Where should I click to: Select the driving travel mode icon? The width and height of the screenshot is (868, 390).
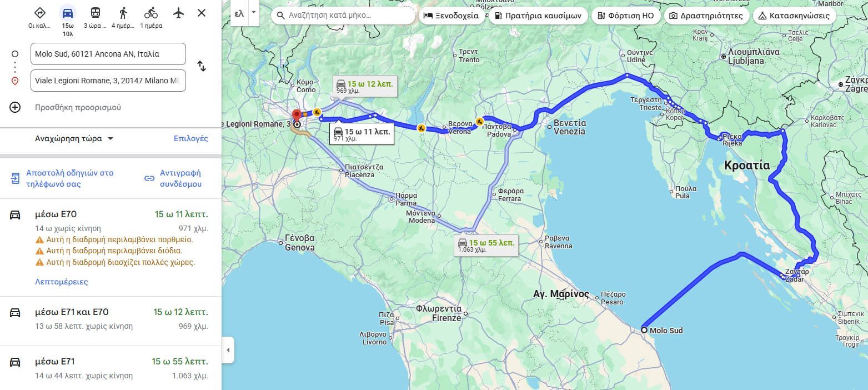pyautogui.click(x=68, y=13)
